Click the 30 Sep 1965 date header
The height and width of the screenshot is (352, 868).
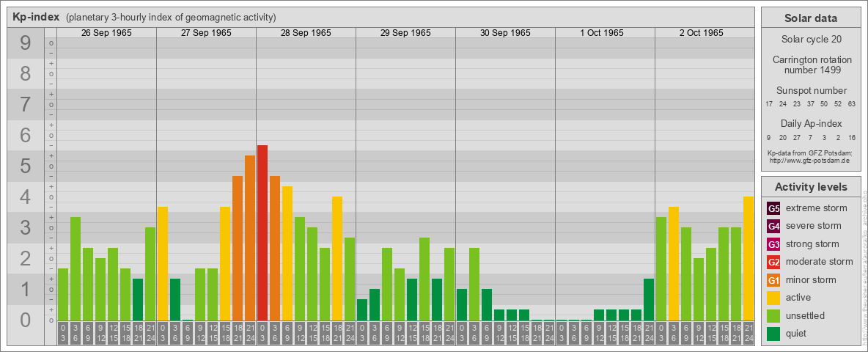point(505,33)
